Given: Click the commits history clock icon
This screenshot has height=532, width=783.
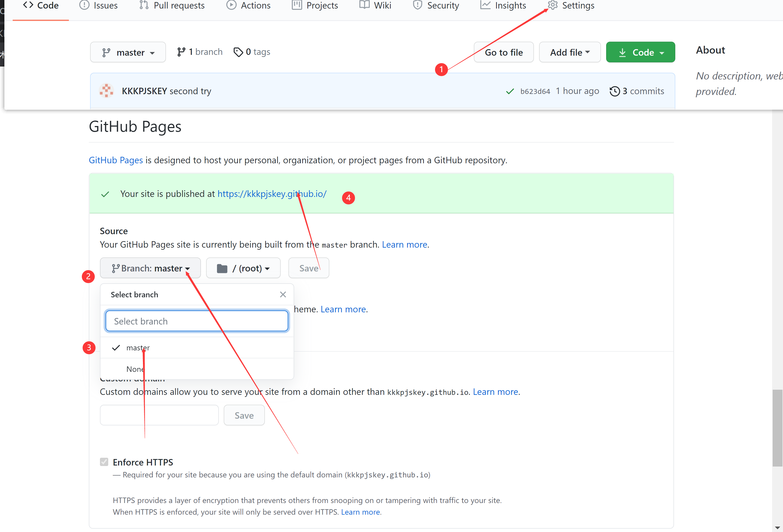Looking at the screenshot, I should point(614,91).
